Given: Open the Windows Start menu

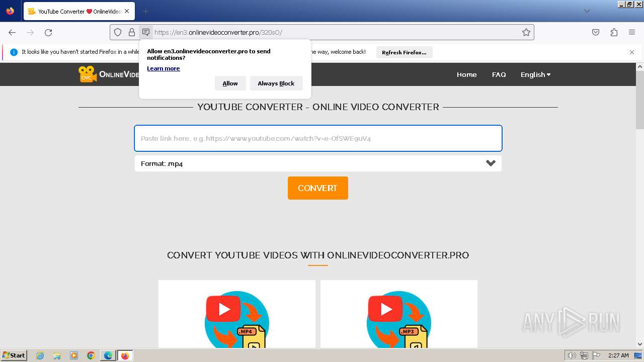Looking at the screenshot, I should click(x=14, y=355).
